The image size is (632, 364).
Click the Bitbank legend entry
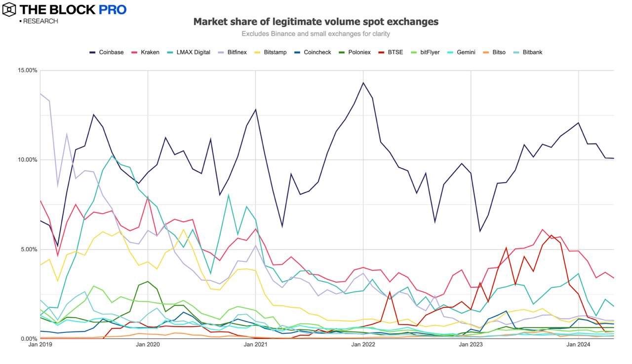532,52
